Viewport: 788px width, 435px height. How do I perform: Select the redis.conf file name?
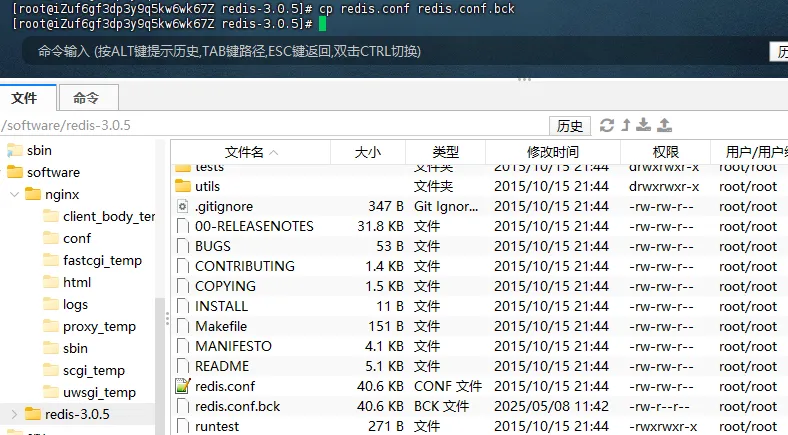tap(225, 386)
